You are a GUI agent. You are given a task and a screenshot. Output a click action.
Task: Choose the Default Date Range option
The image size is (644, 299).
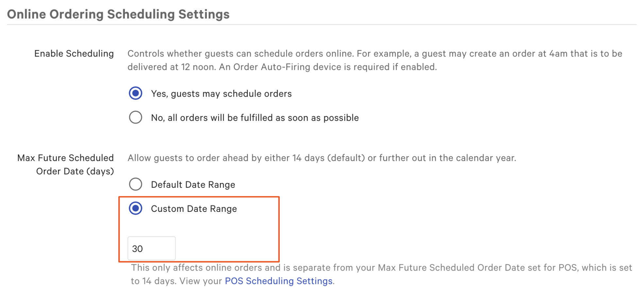pos(135,184)
